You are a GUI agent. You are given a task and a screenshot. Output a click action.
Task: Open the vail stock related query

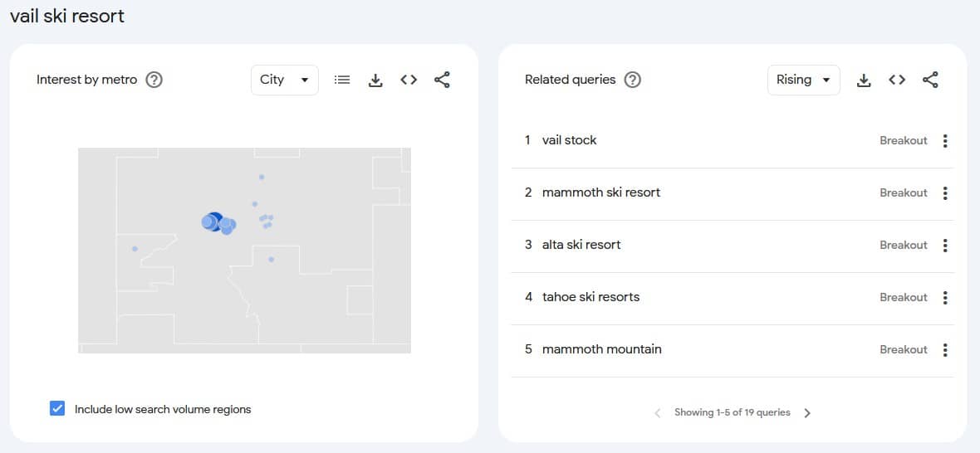pyautogui.click(x=570, y=140)
